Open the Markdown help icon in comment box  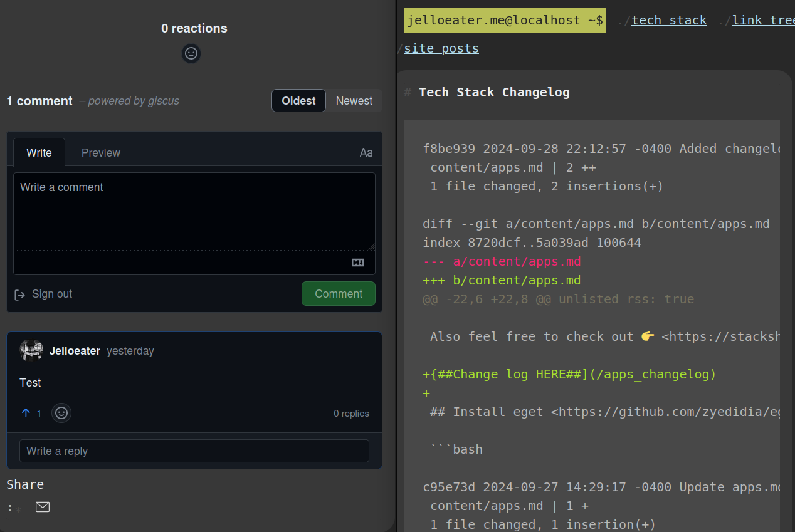pos(358,263)
